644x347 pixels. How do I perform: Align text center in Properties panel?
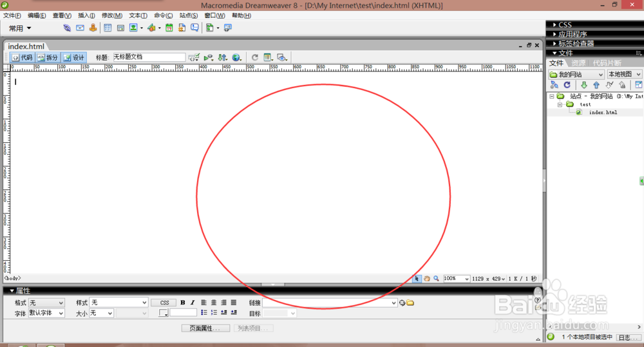214,303
